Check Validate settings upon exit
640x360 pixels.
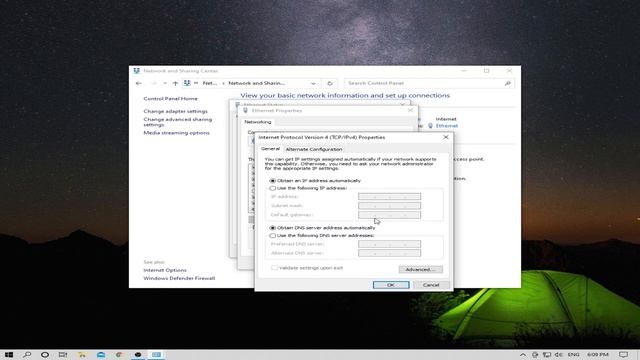(x=274, y=268)
